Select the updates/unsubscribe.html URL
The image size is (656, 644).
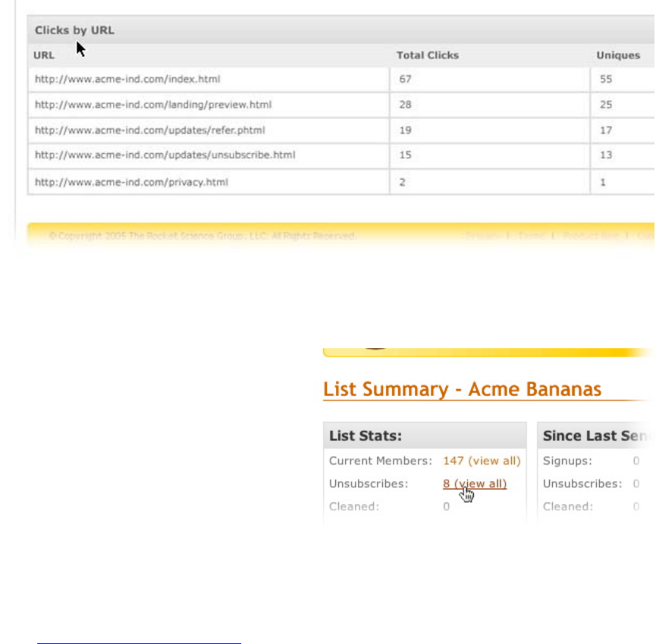[165, 155]
